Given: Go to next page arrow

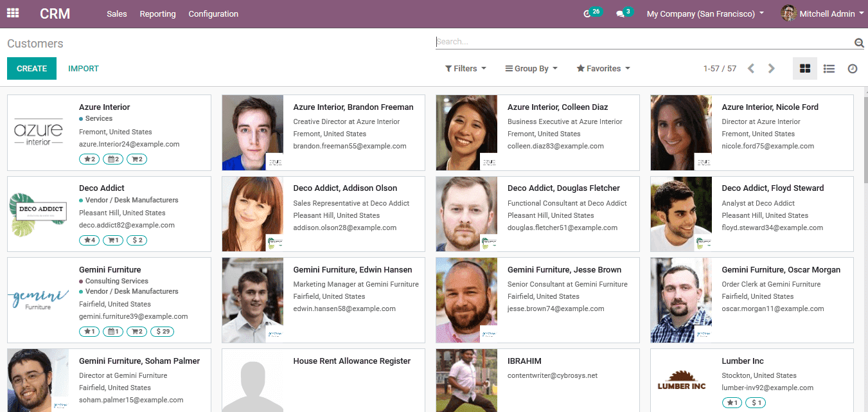Looking at the screenshot, I should coord(772,69).
